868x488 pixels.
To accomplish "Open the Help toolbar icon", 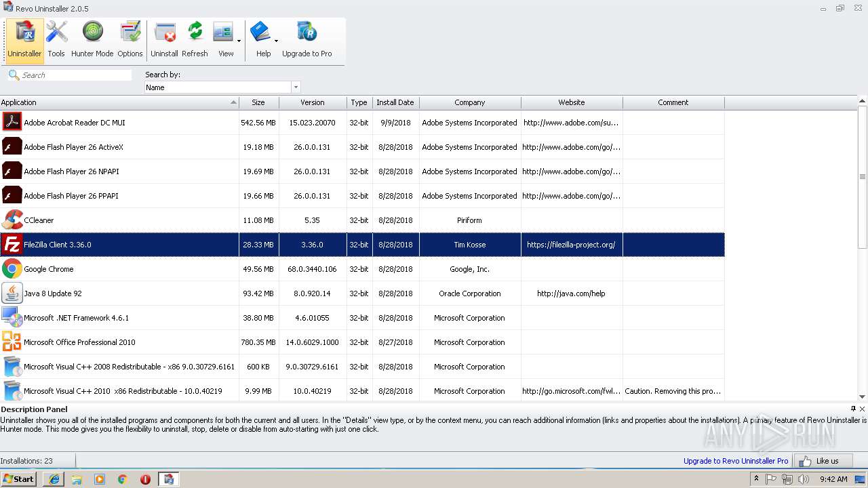I will tap(262, 40).
